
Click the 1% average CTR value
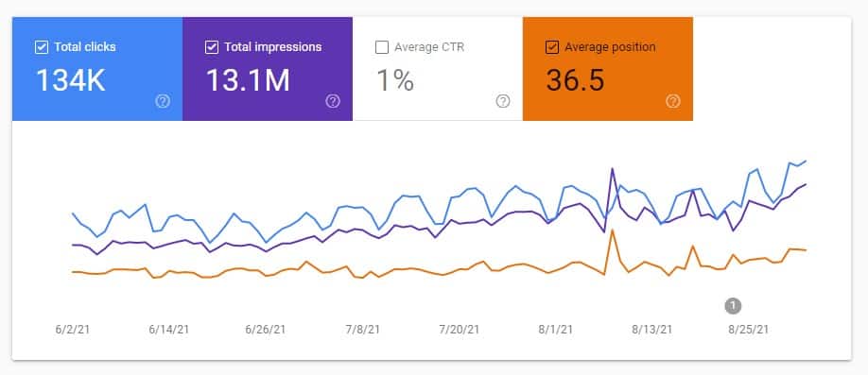click(395, 80)
